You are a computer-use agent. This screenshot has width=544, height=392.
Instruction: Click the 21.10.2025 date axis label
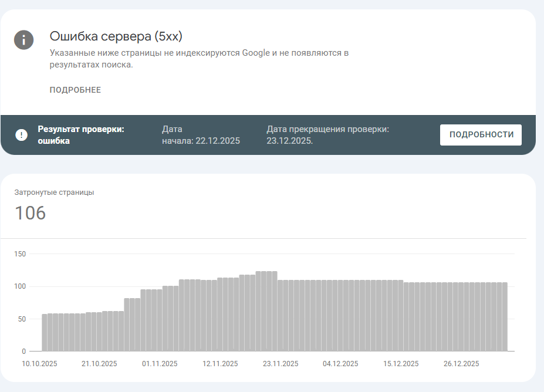pyautogui.click(x=99, y=364)
